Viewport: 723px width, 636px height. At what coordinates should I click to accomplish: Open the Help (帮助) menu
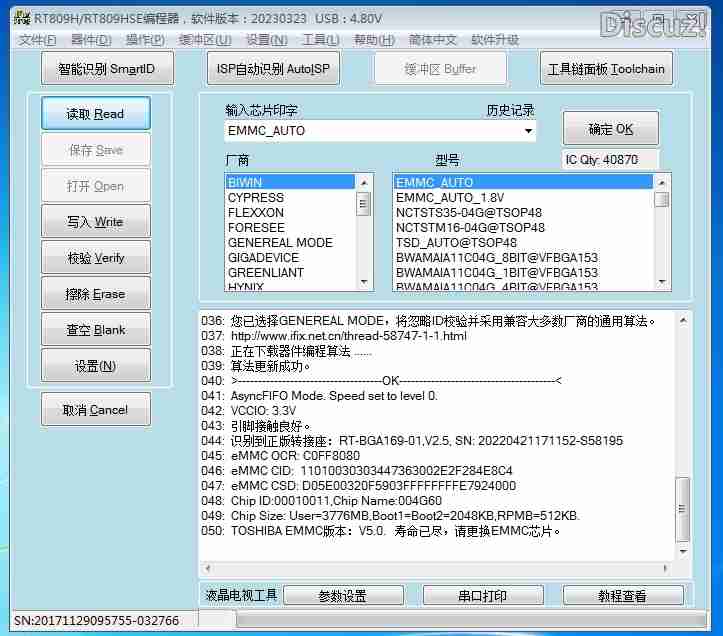pyautogui.click(x=374, y=40)
